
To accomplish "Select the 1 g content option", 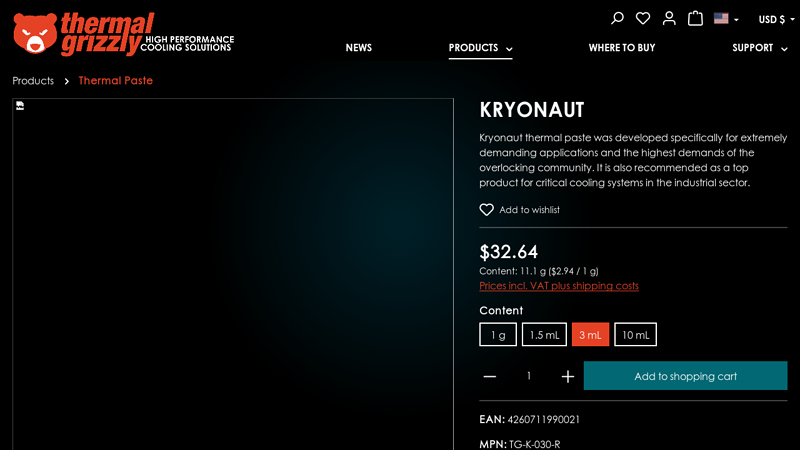I will click(498, 335).
